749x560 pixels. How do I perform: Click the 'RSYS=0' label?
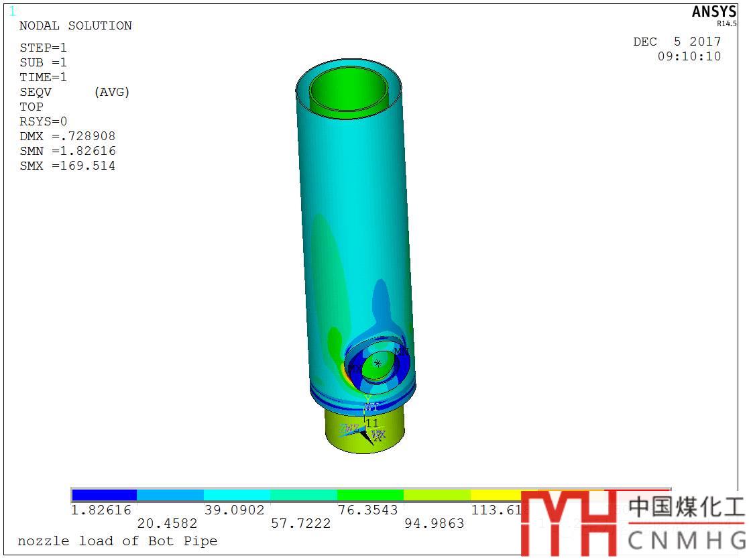click(44, 121)
